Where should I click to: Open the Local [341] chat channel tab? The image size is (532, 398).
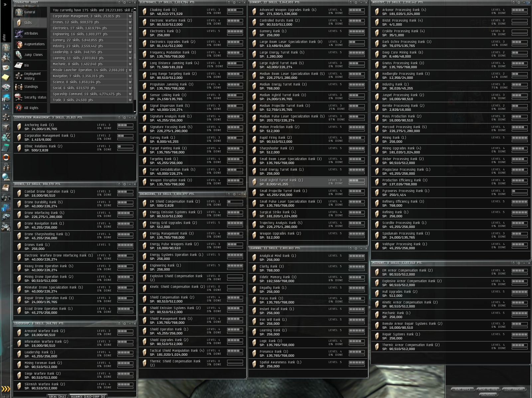[57, 396]
